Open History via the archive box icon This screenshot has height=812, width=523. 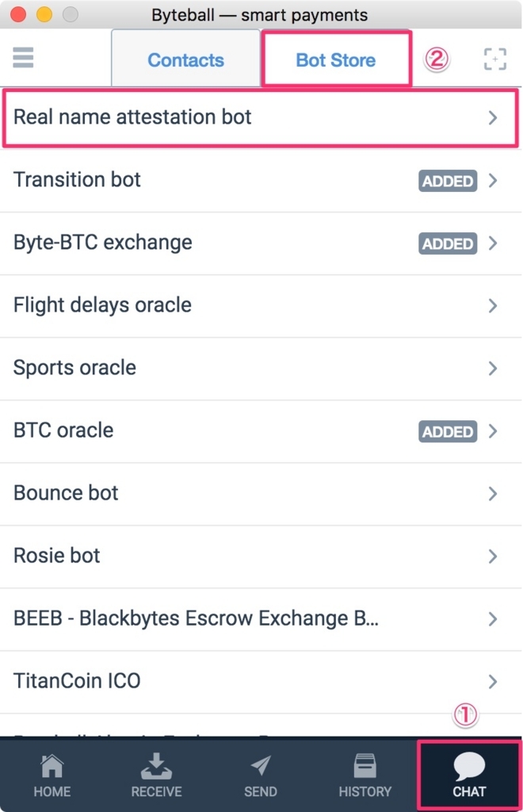pyautogui.click(x=365, y=766)
